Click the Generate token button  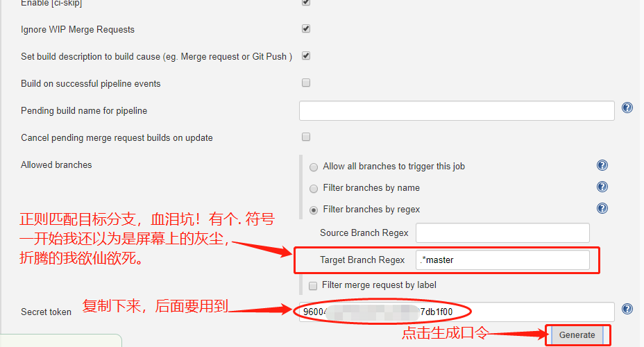coord(577,335)
